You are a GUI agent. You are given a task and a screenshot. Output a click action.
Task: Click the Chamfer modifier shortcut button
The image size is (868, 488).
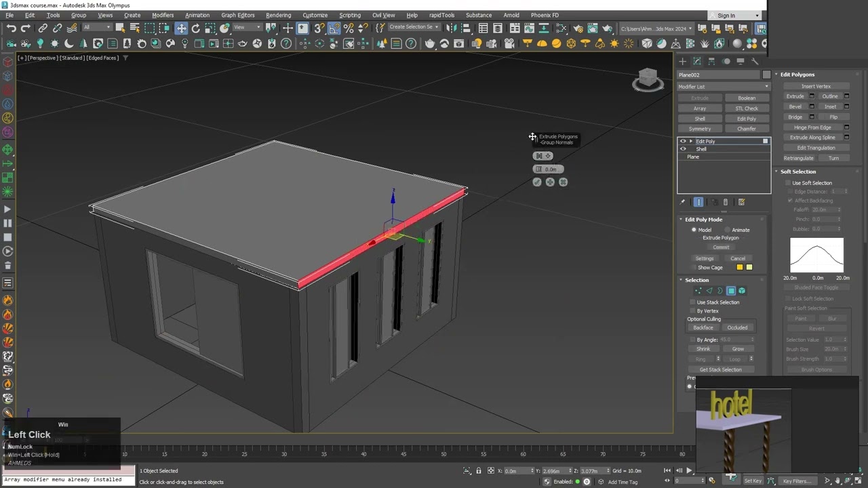pyautogui.click(x=747, y=129)
